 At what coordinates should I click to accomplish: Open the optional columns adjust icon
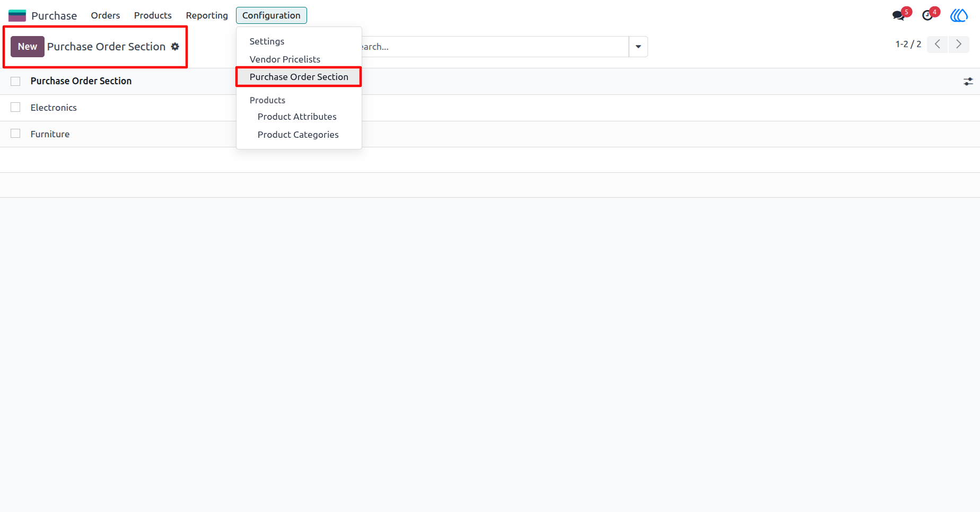(968, 82)
